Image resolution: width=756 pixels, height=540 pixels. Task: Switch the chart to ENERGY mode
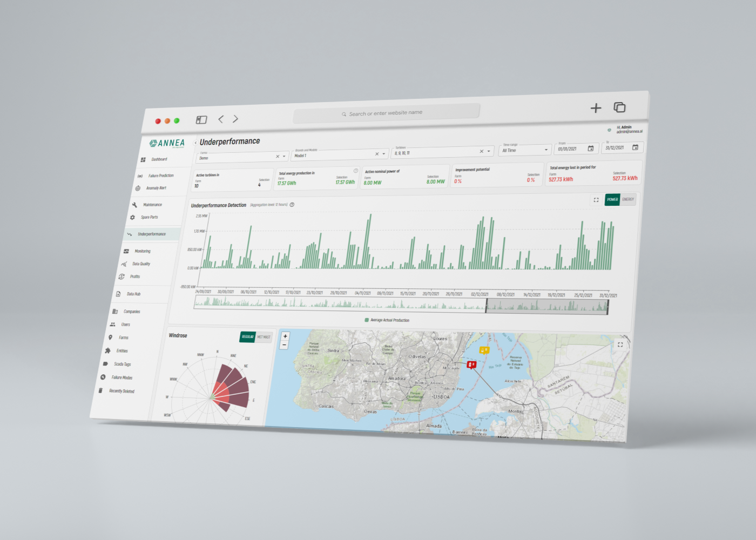coord(628,199)
